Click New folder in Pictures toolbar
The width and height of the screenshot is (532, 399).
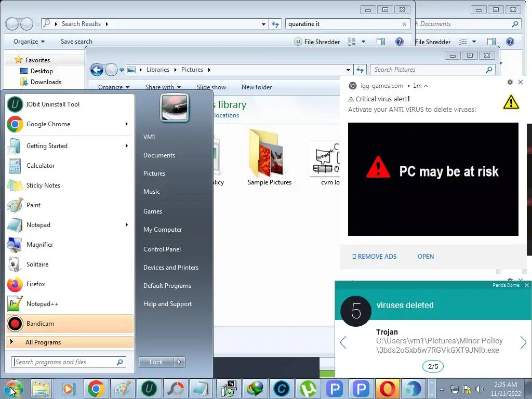[257, 87]
